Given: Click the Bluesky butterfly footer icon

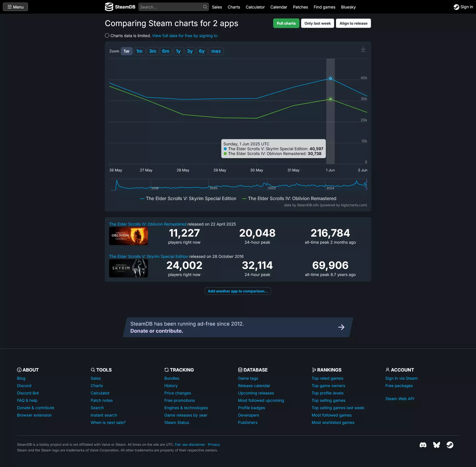Looking at the screenshot, I should pyautogui.click(x=436, y=445).
